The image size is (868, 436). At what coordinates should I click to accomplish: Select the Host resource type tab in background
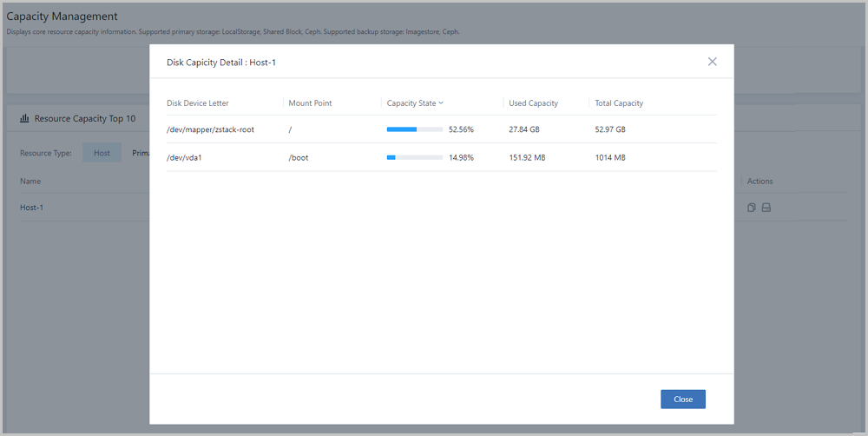[x=102, y=153]
